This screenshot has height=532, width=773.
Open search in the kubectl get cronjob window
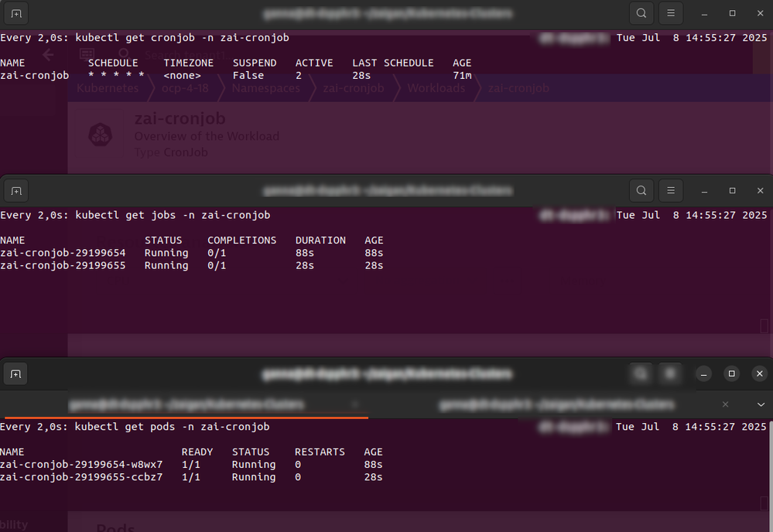(x=641, y=14)
